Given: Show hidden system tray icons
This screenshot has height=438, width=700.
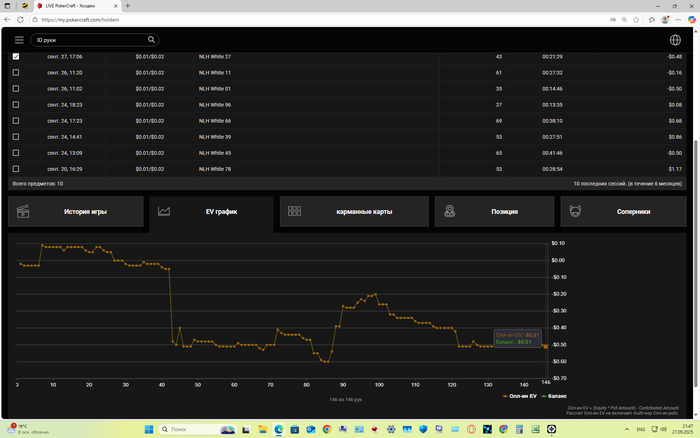Looking at the screenshot, I should pyautogui.click(x=627, y=429).
